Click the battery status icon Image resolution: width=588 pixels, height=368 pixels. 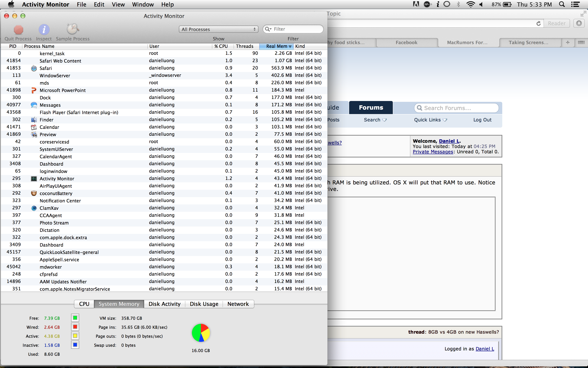(507, 4)
